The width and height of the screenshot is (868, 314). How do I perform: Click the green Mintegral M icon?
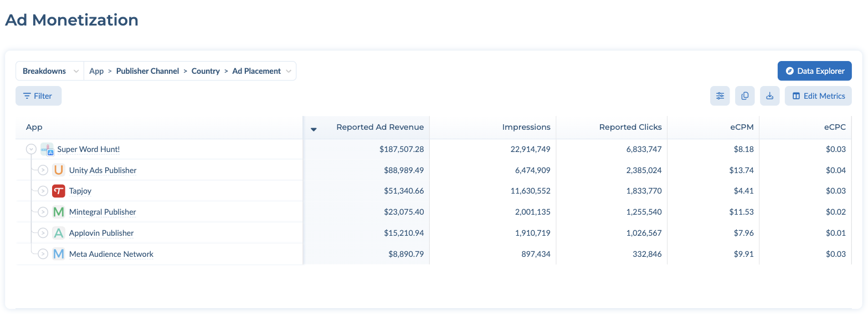pos(59,212)
